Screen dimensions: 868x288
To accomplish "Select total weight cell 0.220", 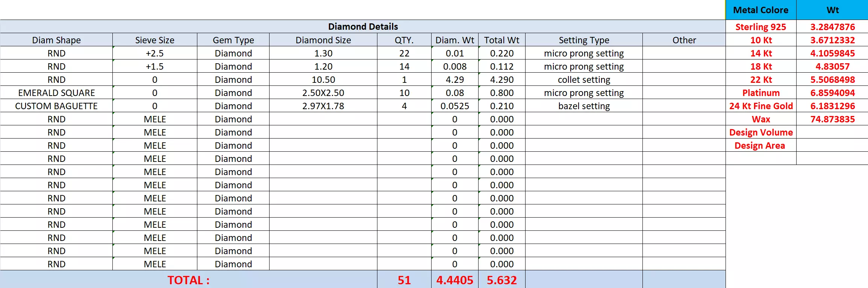I will click(502, 53).
